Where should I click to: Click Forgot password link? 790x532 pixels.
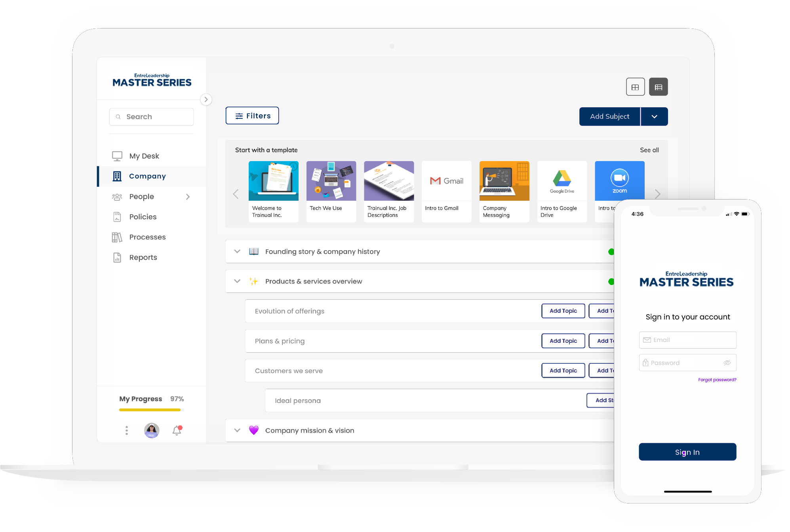coord(717,380)
